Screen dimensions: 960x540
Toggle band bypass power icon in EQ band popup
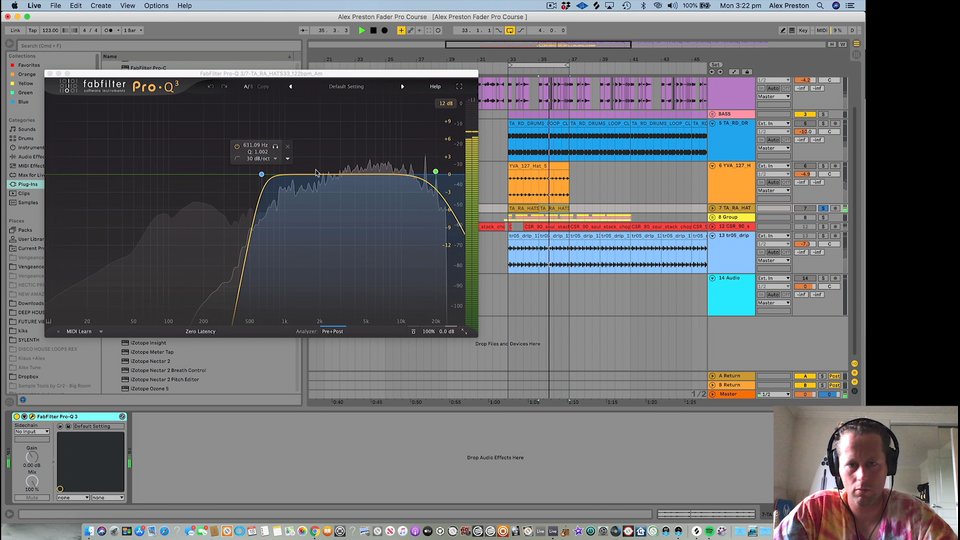(237, 146)
